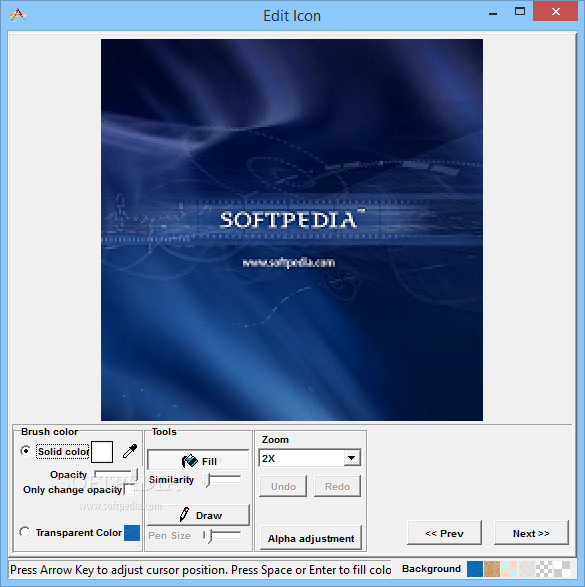585x587 pixels.
Task: Open Alpha adjustment
Action: tap(311, 538)
